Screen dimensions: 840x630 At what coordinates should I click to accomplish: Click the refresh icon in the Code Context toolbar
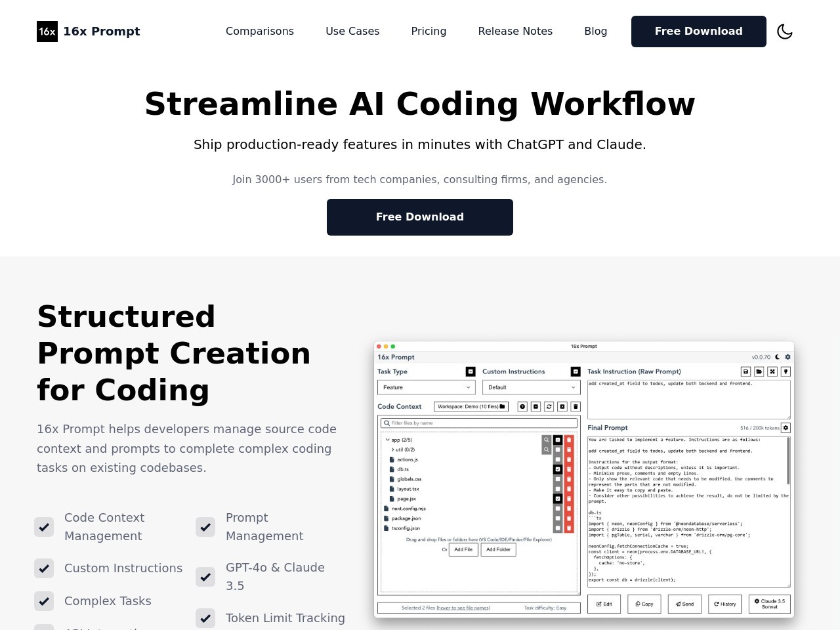tap(549, 407)
